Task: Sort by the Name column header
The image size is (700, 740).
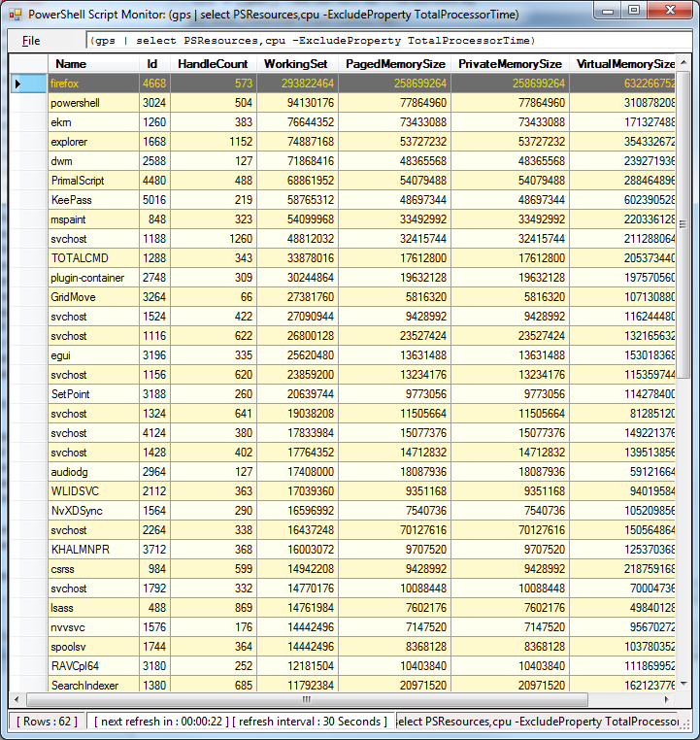Action: (93, 64)
